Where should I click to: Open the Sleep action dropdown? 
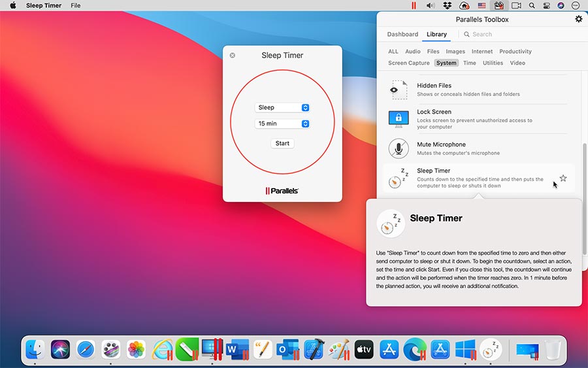coord(282,107)
